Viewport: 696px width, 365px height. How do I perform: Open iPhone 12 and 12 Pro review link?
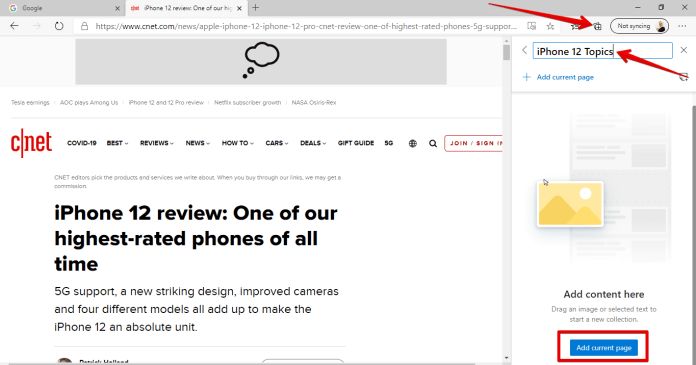(166, 103)
